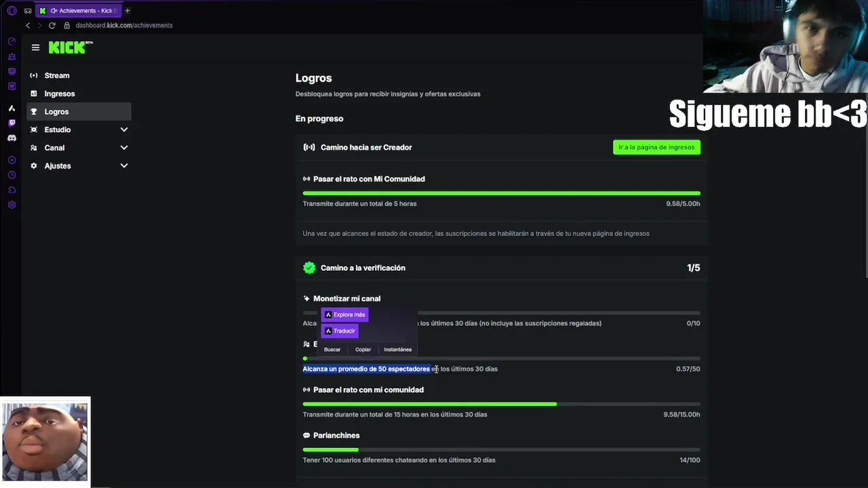Click the Aria AI sidebar icon
The image size is (868, 488).
pyautogui.click(x=12, y=108)
